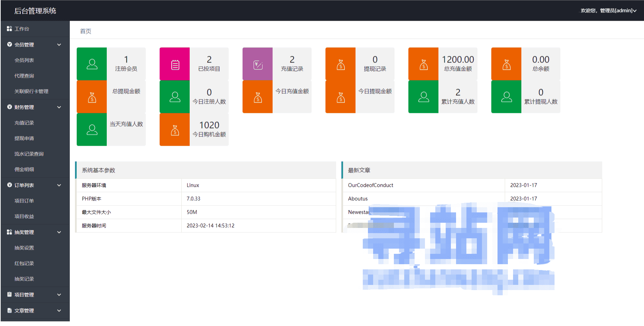Click the green 累计提现人数 user icon

tap(506, 97)
